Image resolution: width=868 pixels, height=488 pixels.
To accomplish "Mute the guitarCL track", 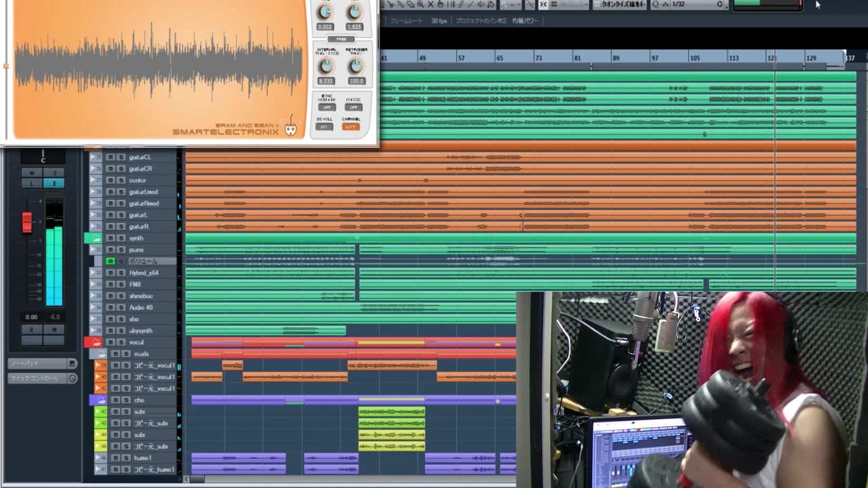I will pyautogui.click(x=111, y=157).
